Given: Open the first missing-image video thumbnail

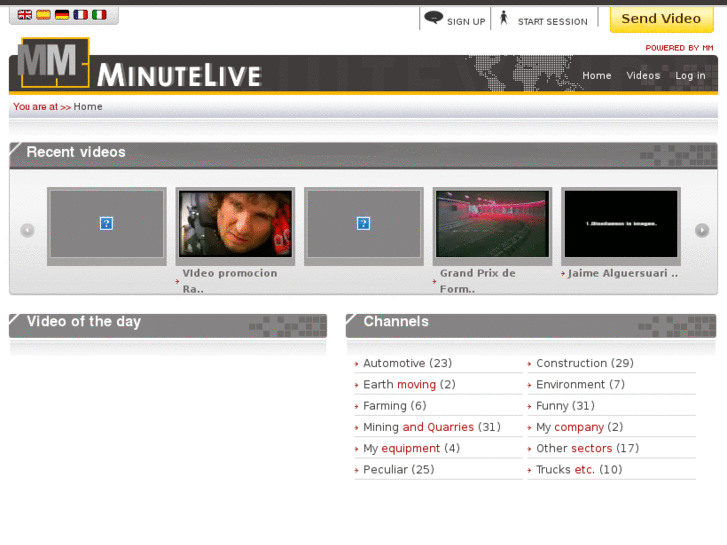Looking at the screenshot, I should coord(107,226).
